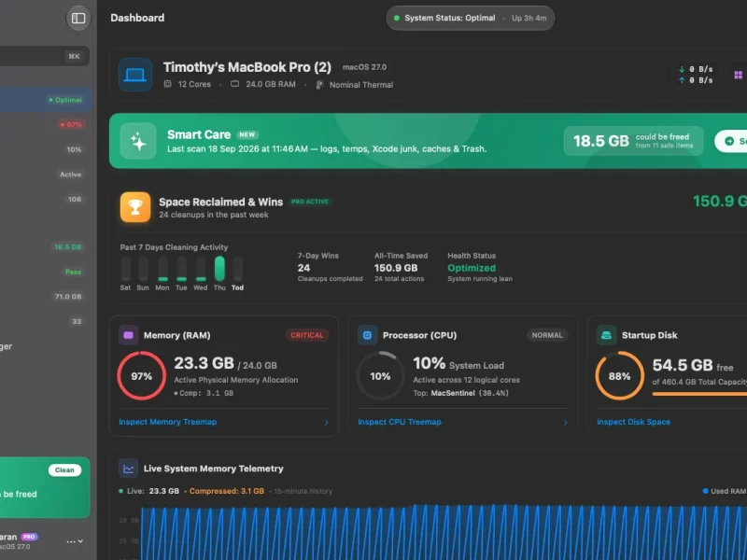Click the Clean button in sidebar card
Viewport: 747px width, 560px height.
pos(64,470)
